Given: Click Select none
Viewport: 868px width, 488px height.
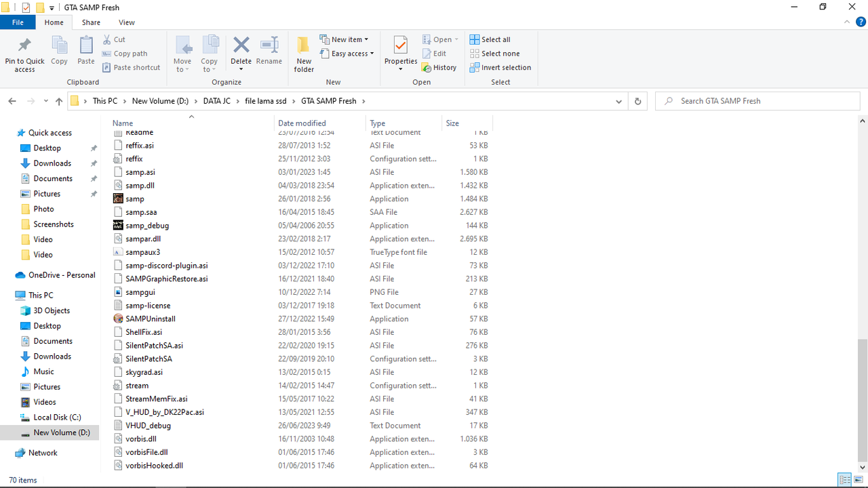Looking at the screenshot, I should pyautogui.click(x=494, y=54).
